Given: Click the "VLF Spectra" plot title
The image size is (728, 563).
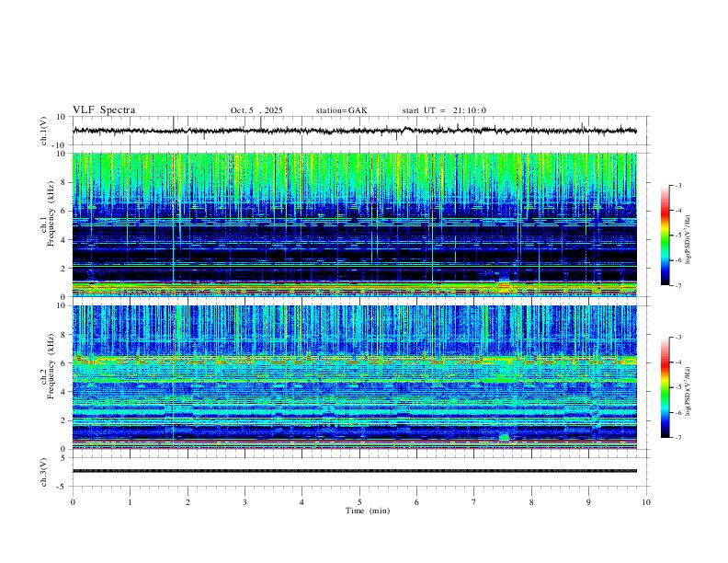Looking at the screenshot, I should pos(104,110).
